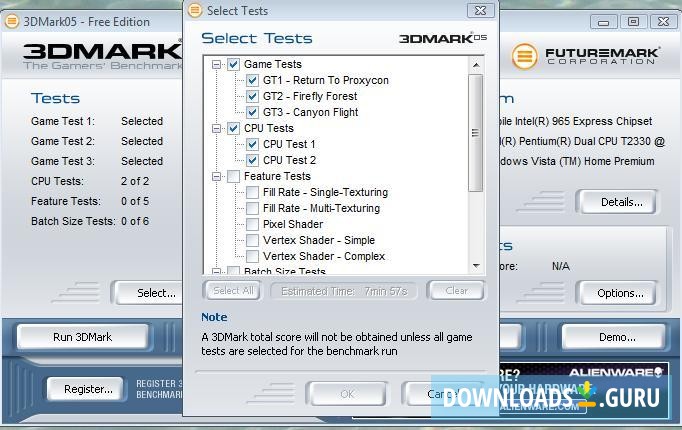Click 'Estimated Time: 7min 57s' field
The height and width of the screenshot is (430, 682).
coord(344,291)
